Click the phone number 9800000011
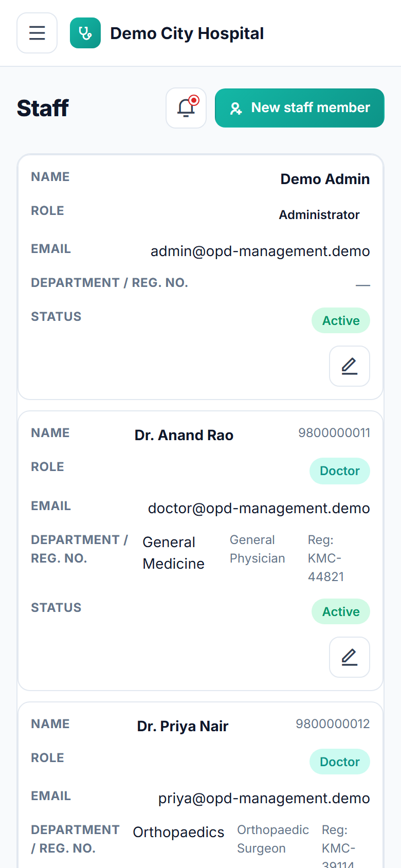The width and height of the screenshot is (401, 868). point(334,433)
